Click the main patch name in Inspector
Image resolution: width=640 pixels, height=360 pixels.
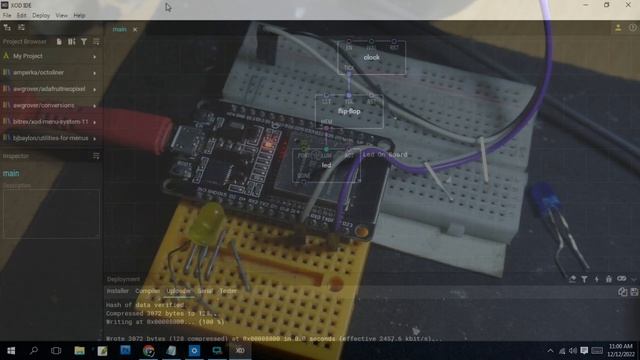tap(11, 173)
